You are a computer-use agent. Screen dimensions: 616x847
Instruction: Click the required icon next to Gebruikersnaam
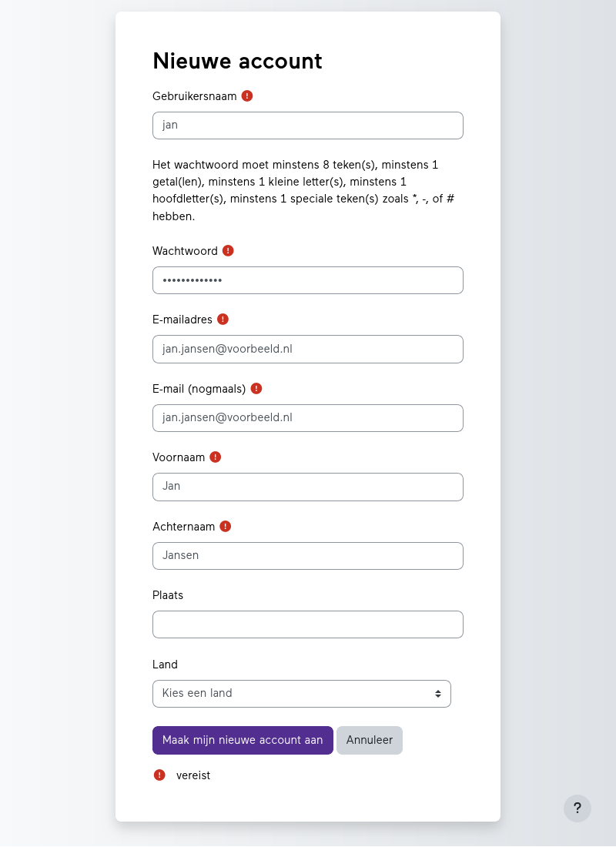pyautogui.click(x=246, y=95)
